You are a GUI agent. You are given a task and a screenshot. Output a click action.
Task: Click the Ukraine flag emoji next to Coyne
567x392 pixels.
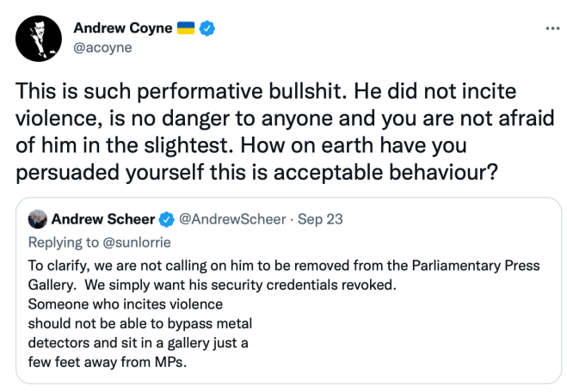pos(186,28)
